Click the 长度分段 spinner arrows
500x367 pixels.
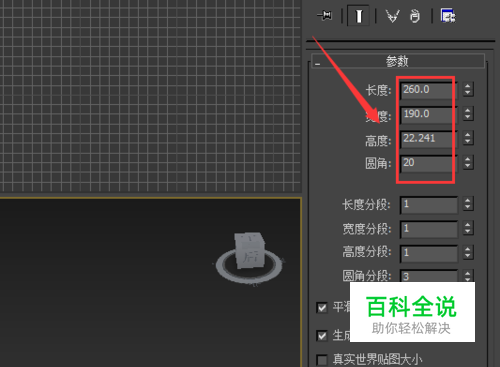point(468,204)
